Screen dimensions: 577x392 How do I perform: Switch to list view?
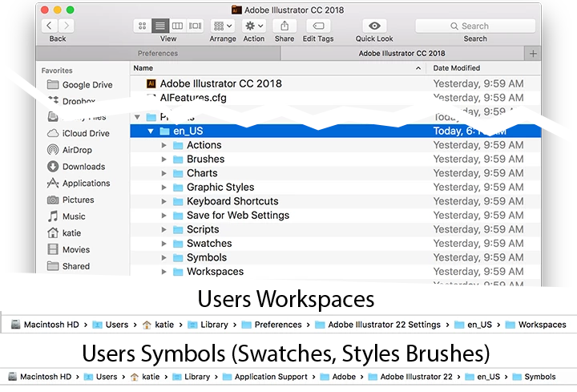pyautogui.click(x=160, y=26)
